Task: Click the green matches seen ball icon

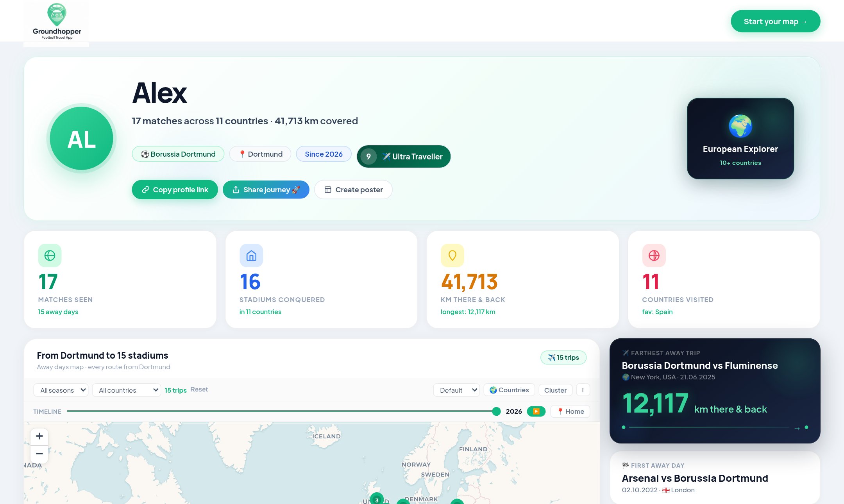Action: click(50, 256)
